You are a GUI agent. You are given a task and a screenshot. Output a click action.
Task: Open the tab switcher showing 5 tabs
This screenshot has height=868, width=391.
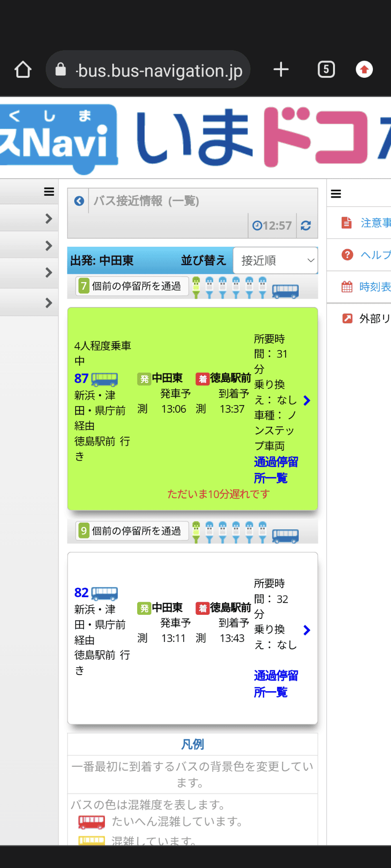[x=326, y=70]
